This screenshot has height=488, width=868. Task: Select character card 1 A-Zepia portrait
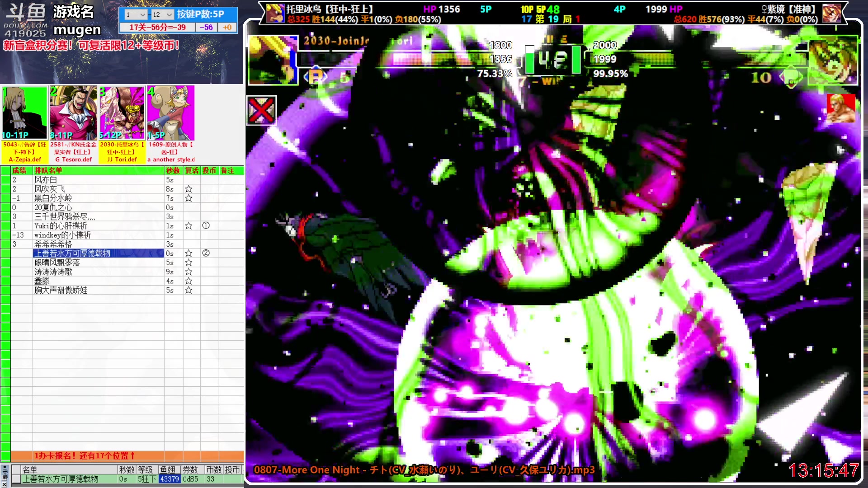[24, 113]
